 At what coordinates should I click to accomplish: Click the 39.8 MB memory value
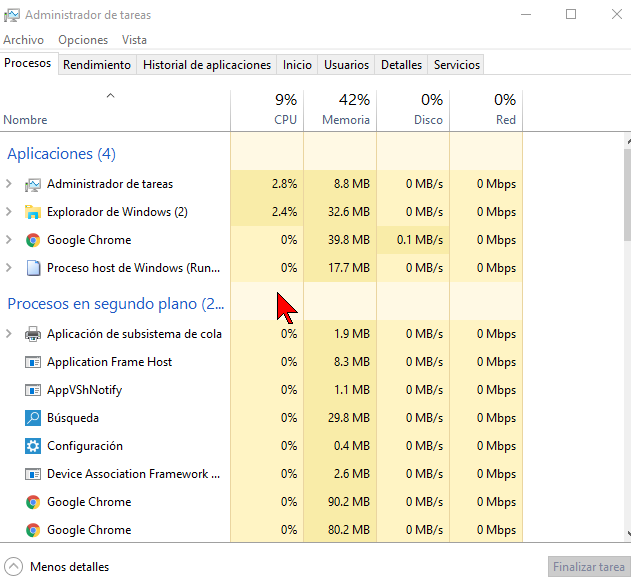tap(348, 240)
